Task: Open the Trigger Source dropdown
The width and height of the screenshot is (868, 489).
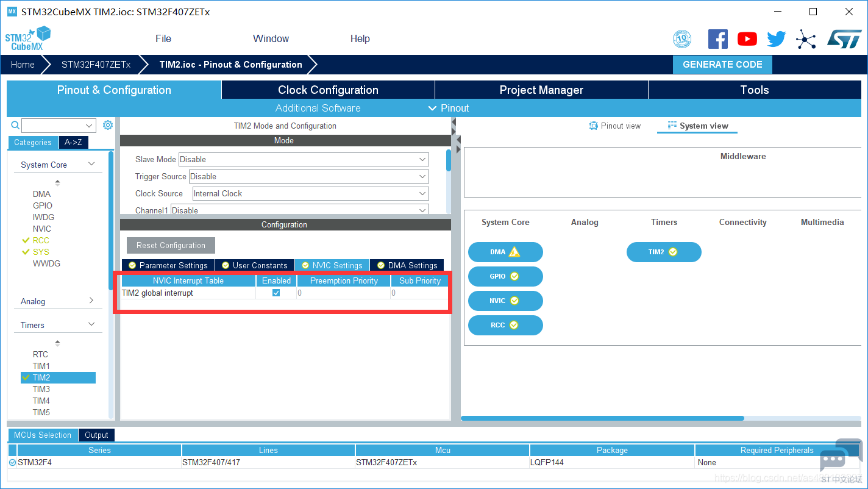Action: point(308,176)
